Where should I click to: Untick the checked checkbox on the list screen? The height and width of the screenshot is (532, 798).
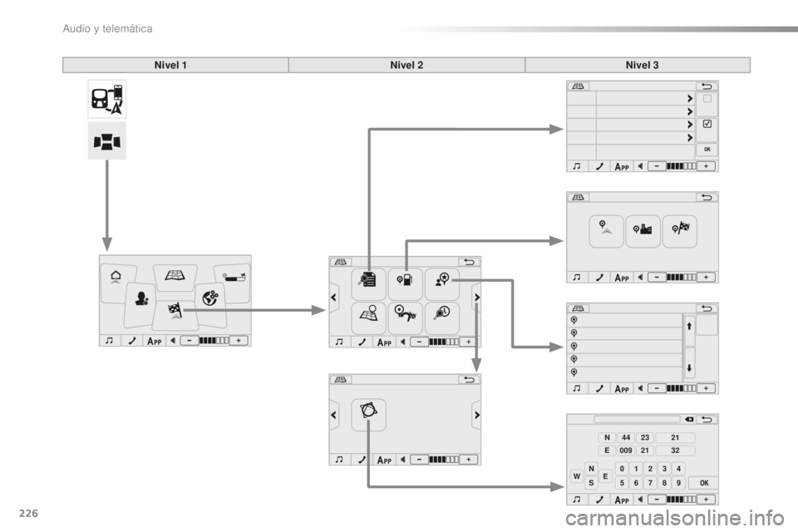tap(707, 124)
